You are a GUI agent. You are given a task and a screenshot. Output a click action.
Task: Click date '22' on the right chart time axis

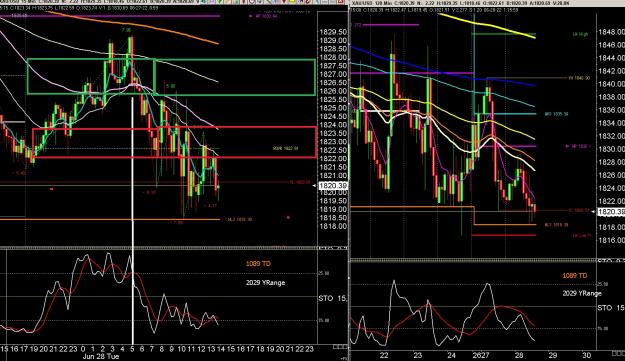coord(384,355)
